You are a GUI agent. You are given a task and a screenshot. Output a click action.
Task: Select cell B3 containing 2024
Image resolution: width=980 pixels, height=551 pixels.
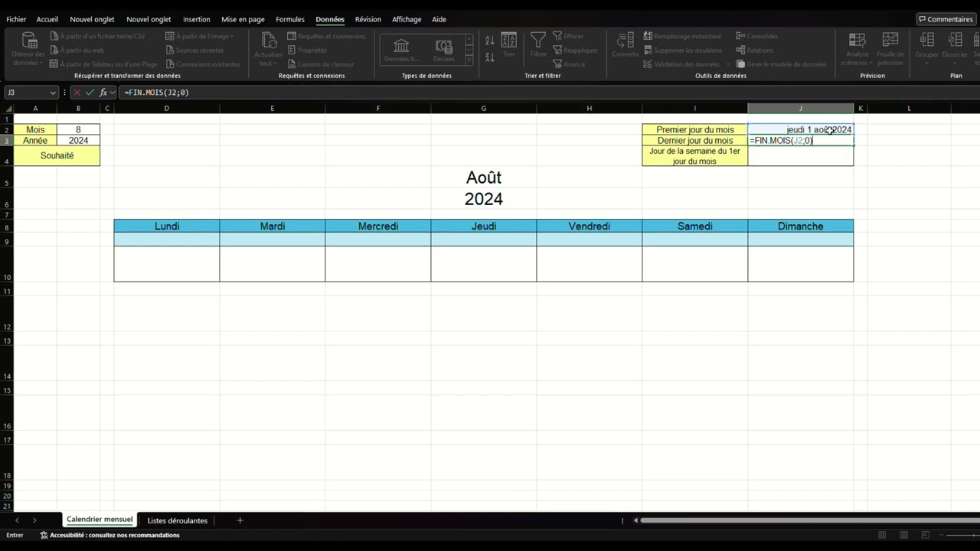coord(78,140)
